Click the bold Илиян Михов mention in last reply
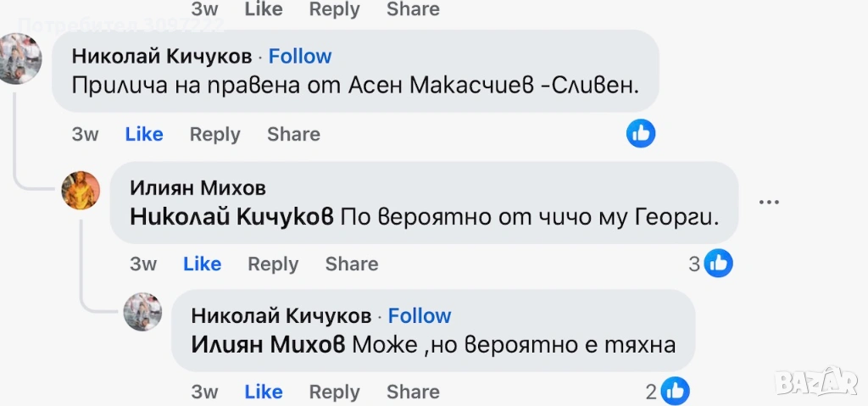Screen dimensions: 868x406 [268, 345]
